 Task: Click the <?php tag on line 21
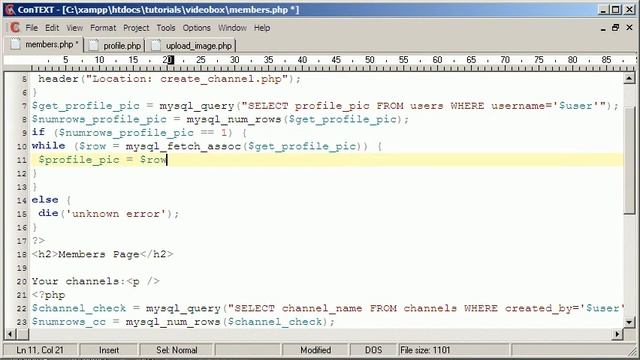tap(48, 295)
